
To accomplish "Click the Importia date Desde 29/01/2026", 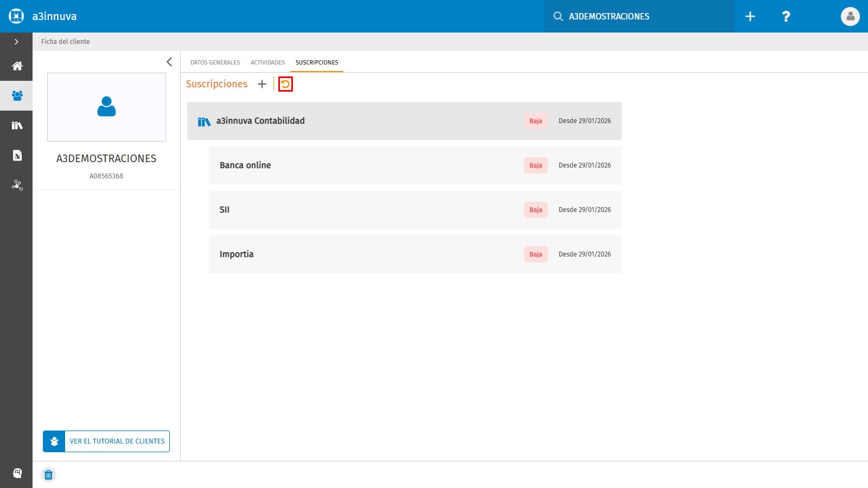I will click(x=585, y=254).
